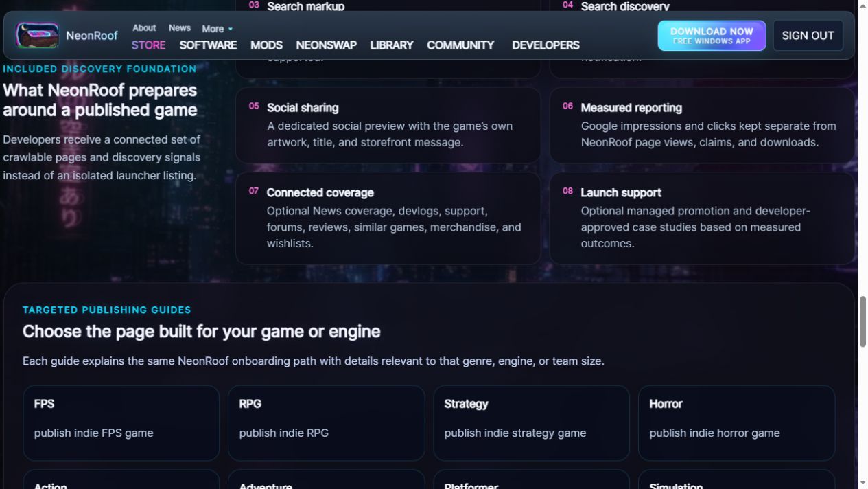Click the 05 number badge
This screenshot has width=868, height=489.
pos(254,106)
